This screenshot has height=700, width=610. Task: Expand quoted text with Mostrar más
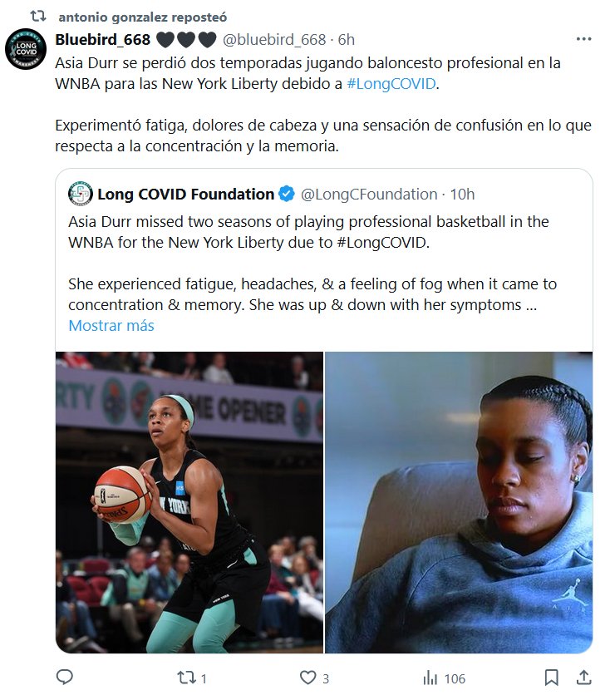[111, 325]
